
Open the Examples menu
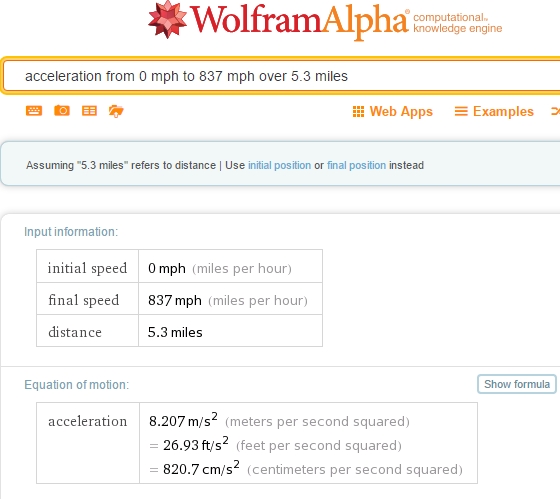click(494, 111)
